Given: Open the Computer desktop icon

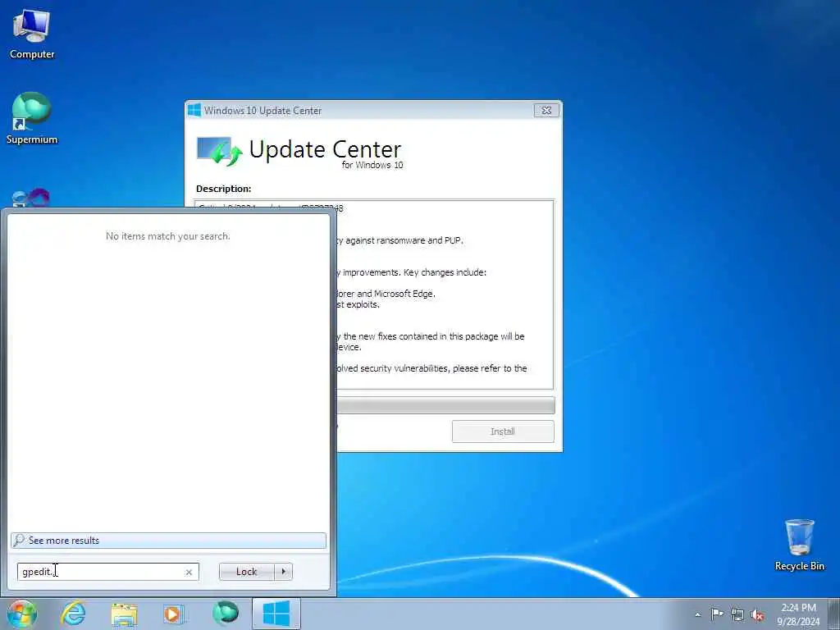Looking at the screenshot, I should click(x=32, y=34).
